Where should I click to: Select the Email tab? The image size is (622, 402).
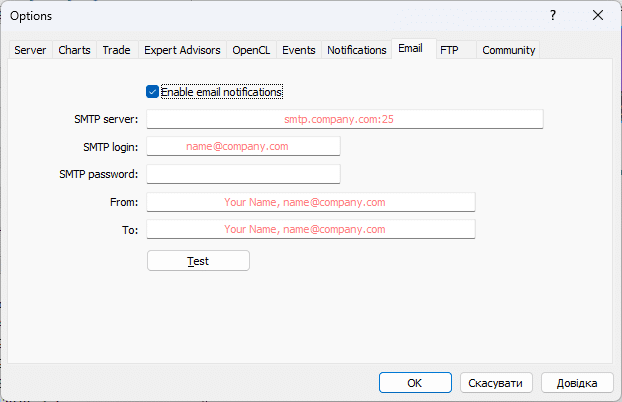[410, 49]
